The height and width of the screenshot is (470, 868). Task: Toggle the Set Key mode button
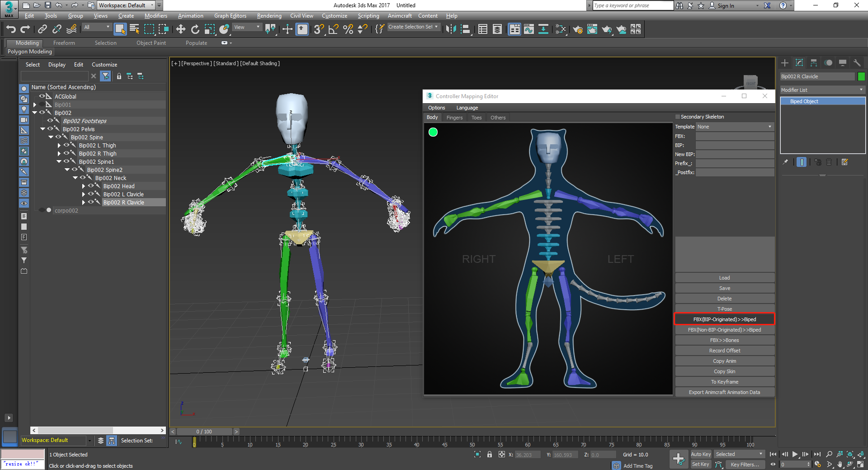(x=701, y=464)
